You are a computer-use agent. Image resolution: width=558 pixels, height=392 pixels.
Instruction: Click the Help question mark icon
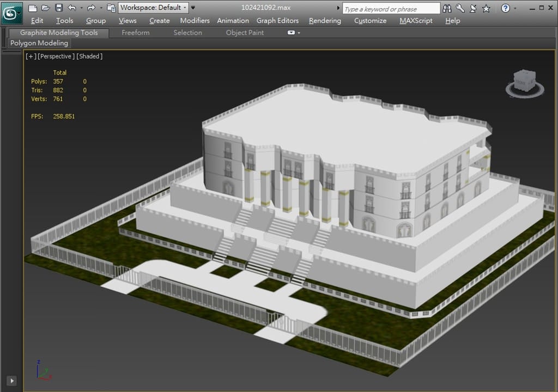[505, 8]
